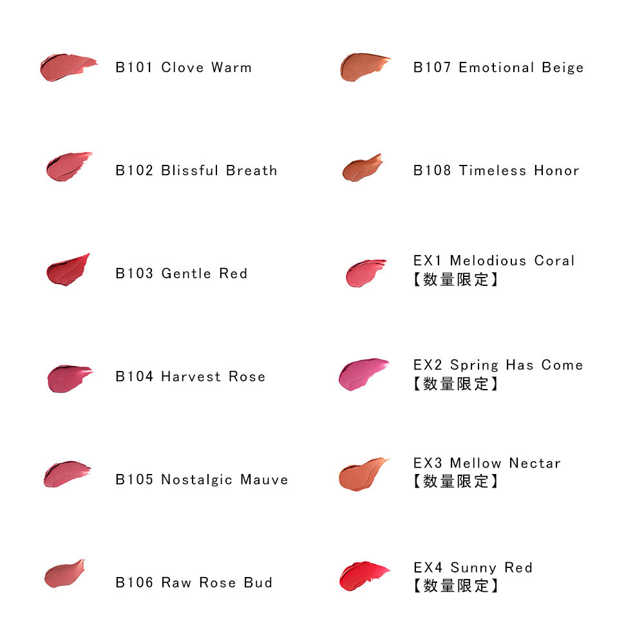
Task: Click the 数量限定 tag under Melodious Coral
Action: coord(455,279)
